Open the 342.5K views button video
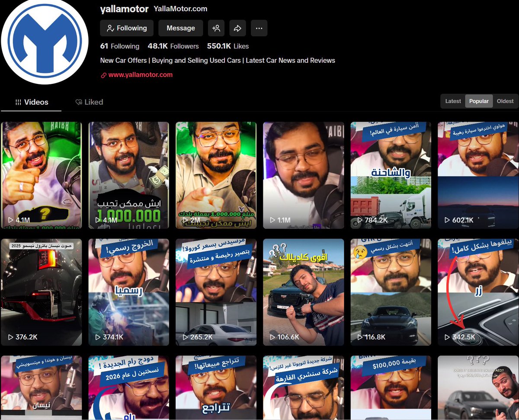Viewport: 519px width, 420px height. (x=478, y=292)
